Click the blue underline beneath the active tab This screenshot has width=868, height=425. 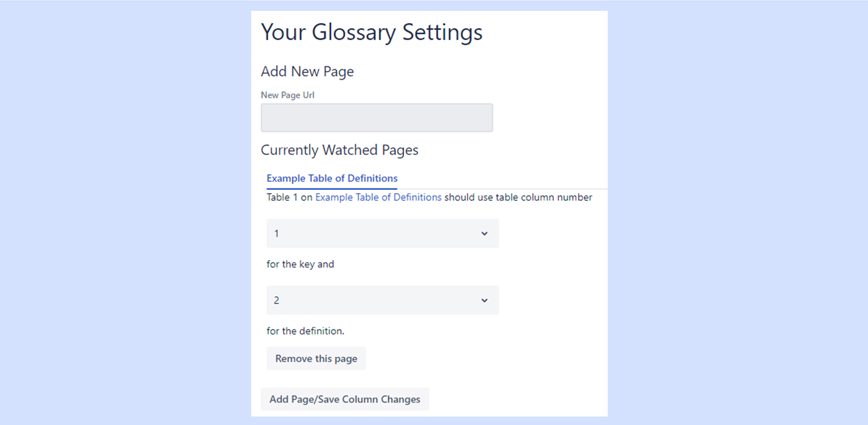[x=332, y=188]
